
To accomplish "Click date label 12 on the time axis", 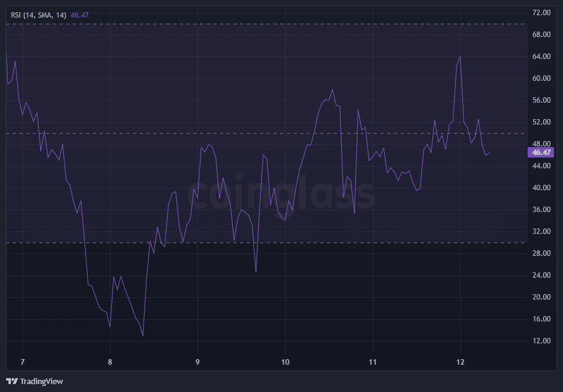I will pos(460,362).
